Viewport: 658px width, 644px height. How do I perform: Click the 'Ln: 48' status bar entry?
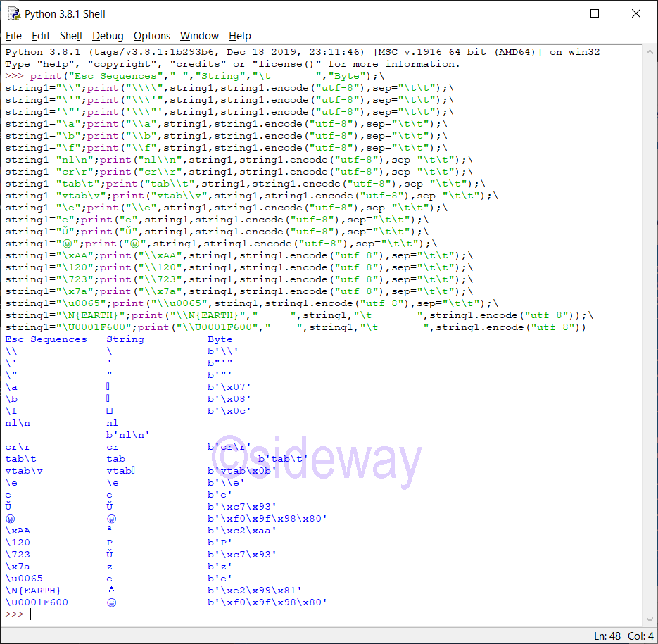607,636
